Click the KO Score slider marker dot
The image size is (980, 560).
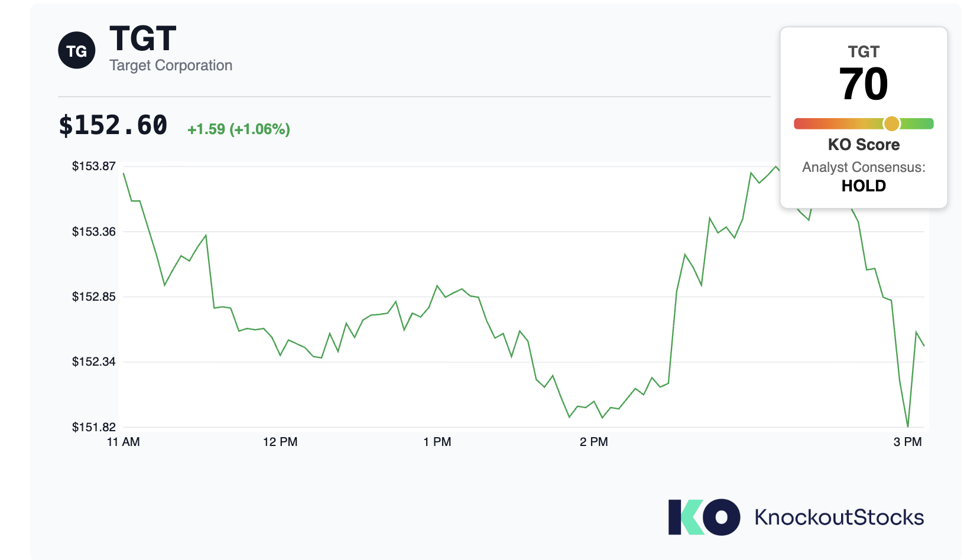click(891, 123)
